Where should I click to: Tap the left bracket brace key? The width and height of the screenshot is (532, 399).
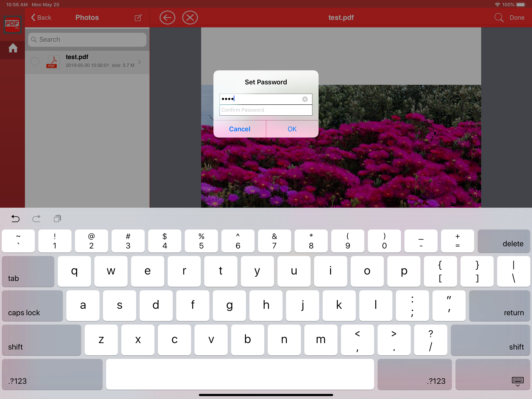click(440, 271)
